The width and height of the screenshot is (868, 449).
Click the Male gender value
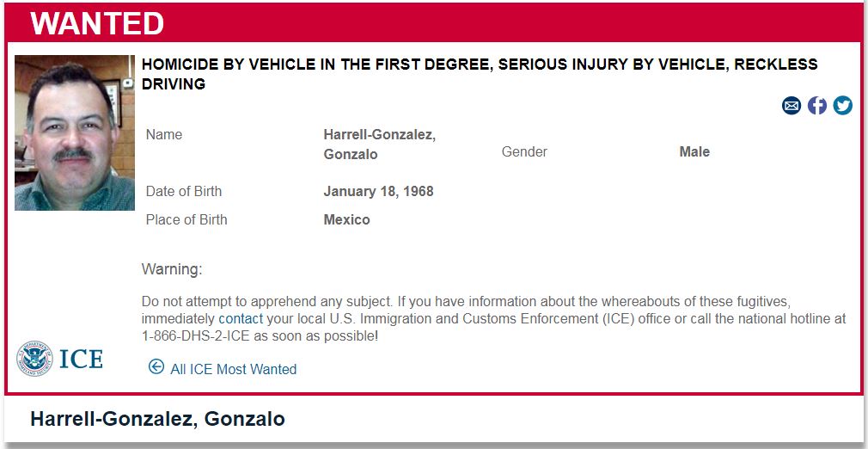694,151
